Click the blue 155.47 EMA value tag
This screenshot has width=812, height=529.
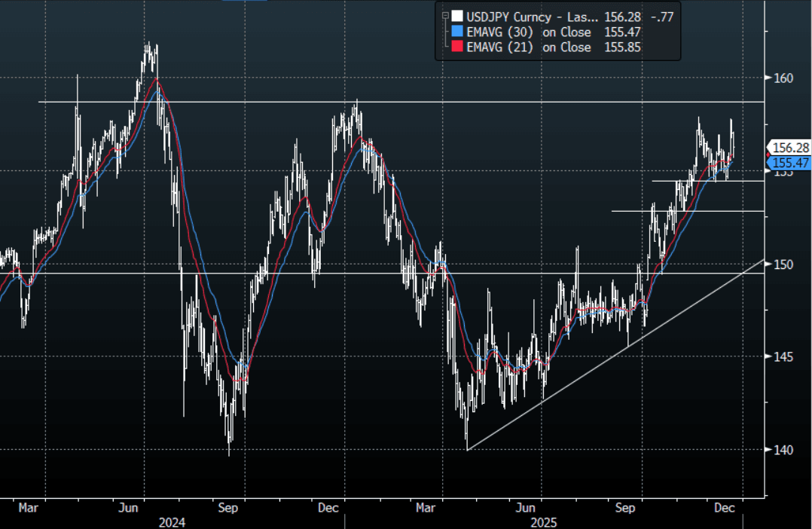pyautogui.click(x=787, y=163)
